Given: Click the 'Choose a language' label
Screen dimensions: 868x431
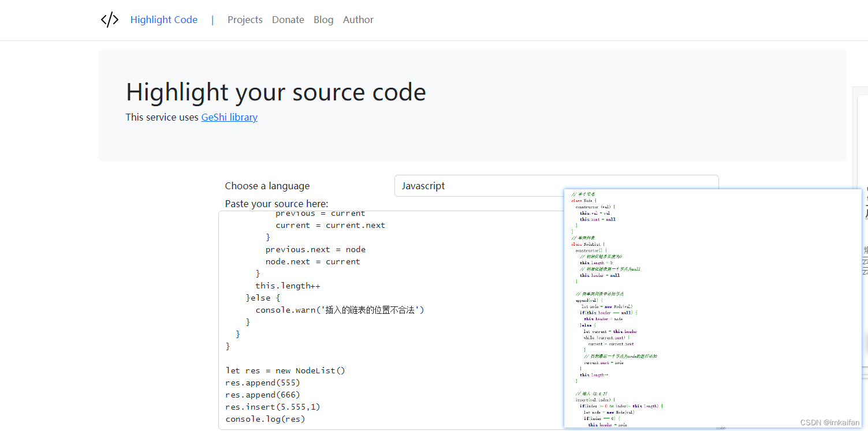Looking at the screenshot, I should click(267, 186).
